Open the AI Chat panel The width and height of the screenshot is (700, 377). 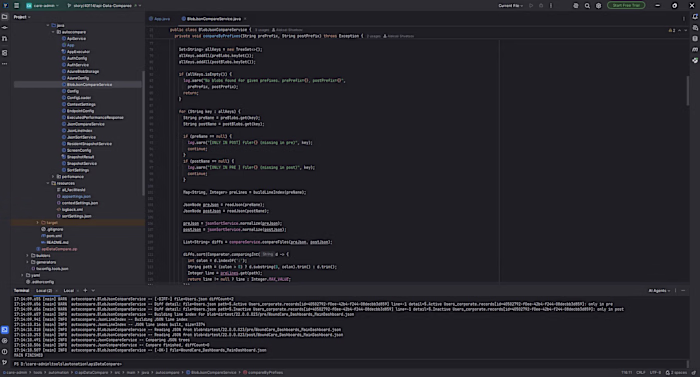[695, 28]
